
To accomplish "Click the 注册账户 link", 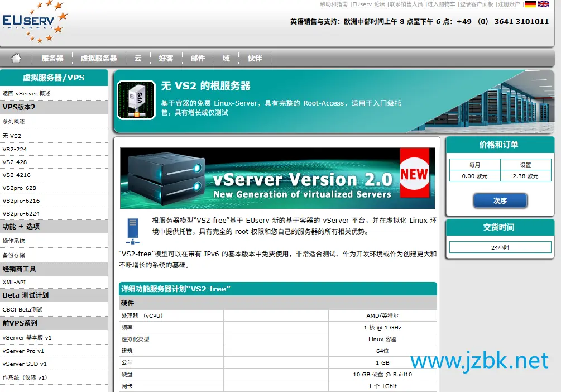I will (509, 4).
